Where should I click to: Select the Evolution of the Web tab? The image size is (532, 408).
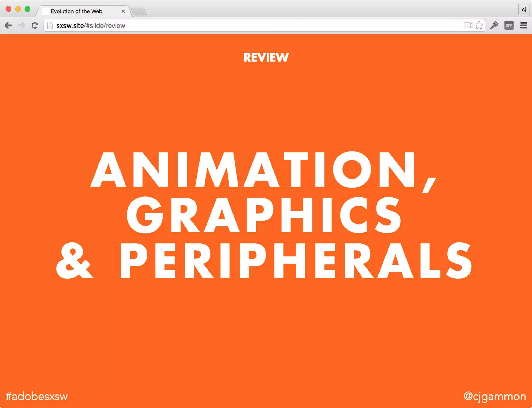point(76,11)
